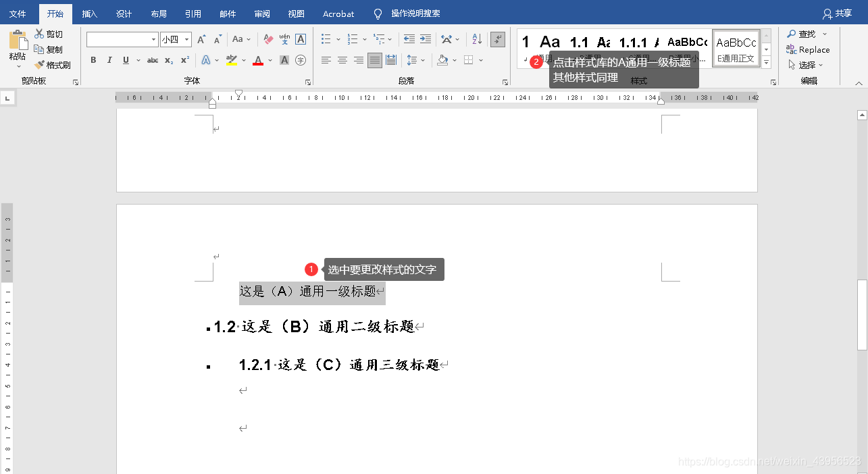Apply borders icon in paragraph group
The width and height of the screenshot is (868, 474).
[x=469, y=60]
